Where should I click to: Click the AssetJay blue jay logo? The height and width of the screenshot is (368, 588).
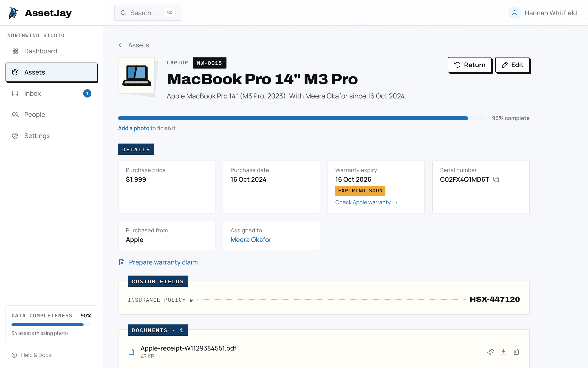tap(13, 13)
